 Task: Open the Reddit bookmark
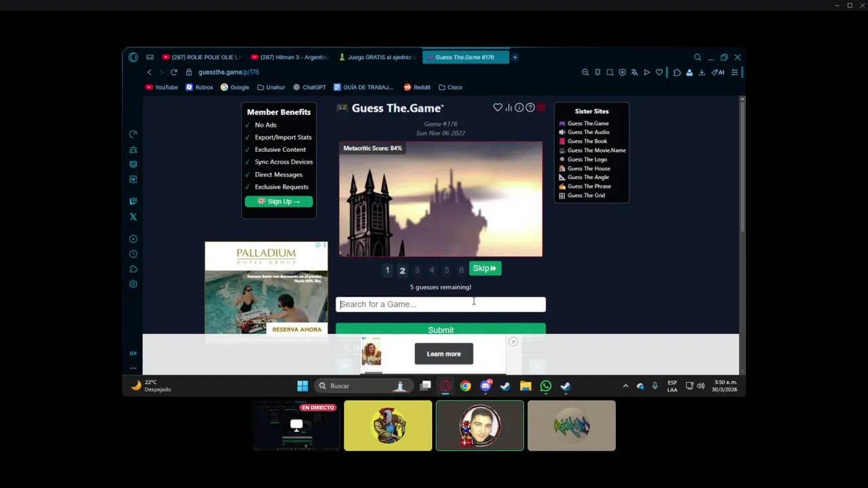click(x=417, y=87)
